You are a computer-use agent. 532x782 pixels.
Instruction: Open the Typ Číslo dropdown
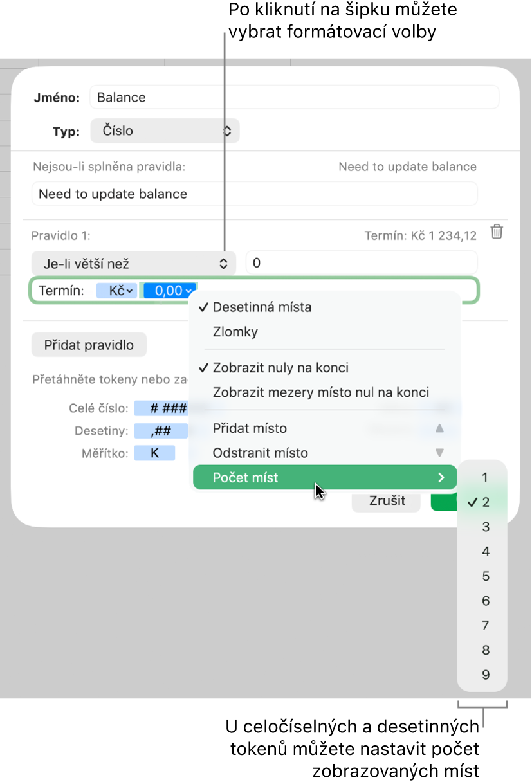pos(165,131)
